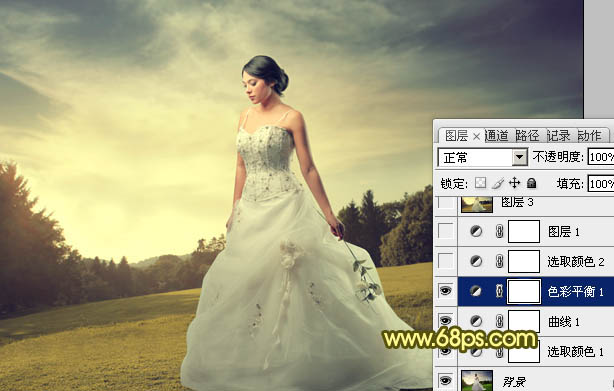Image resolution: width=614 pixels, height=391 pixels.
Task: Click the lock position move icon
Action: coord(515,183)
